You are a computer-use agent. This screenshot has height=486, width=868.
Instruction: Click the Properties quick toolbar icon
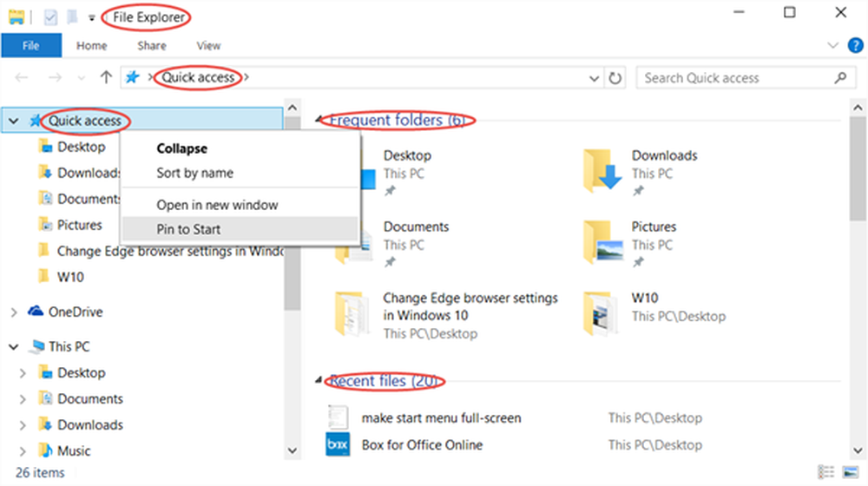coord(50,17)
